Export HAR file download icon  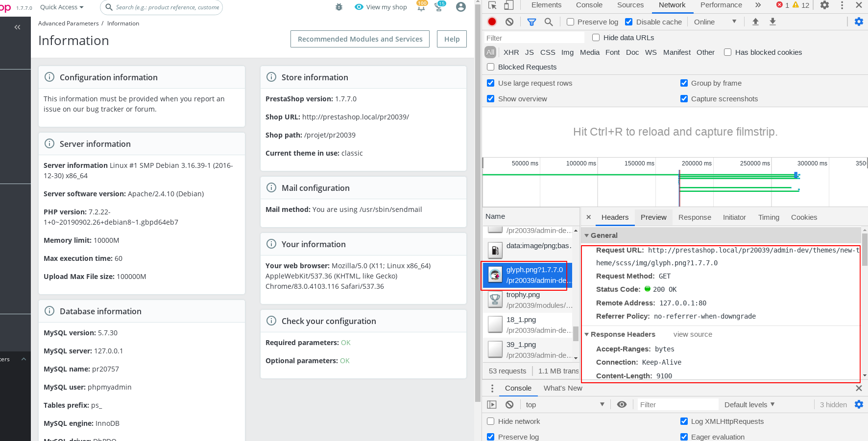click(772, 22)
